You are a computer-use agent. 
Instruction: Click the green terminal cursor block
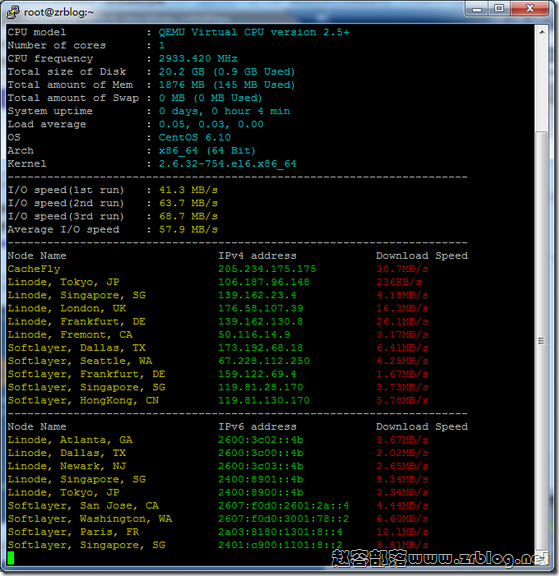pyautogui.click(x=11, y=558)
